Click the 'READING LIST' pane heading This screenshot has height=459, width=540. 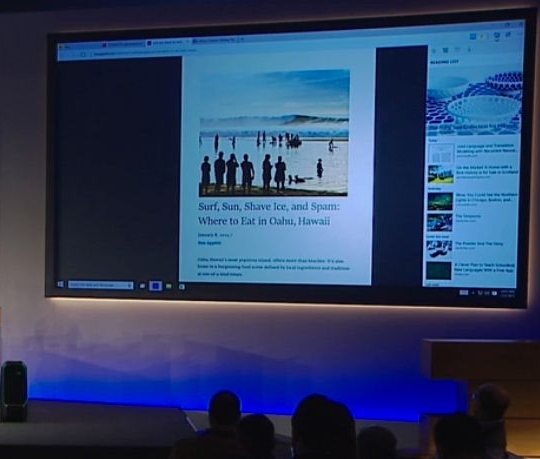point(445,62)
